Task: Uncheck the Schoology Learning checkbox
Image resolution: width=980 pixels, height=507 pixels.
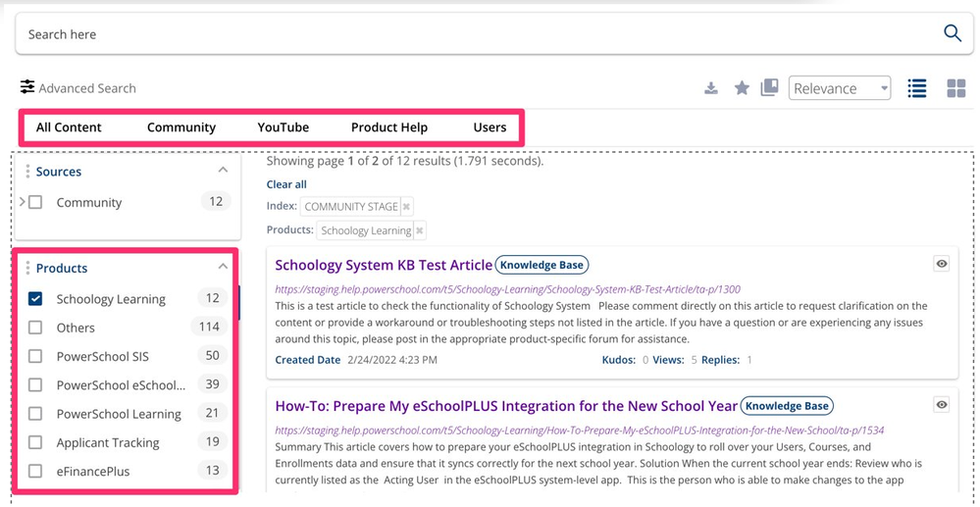Action: (35, 299)
